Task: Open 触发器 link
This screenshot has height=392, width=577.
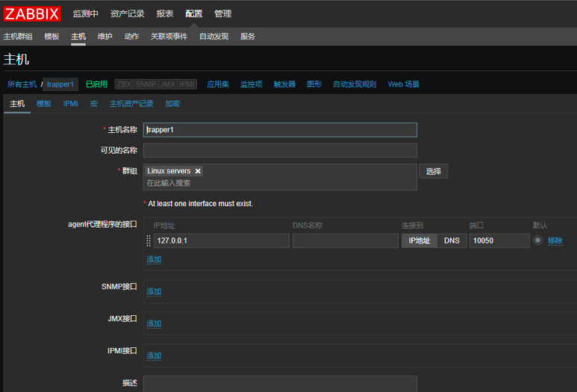Action: (x=284, y=84)
